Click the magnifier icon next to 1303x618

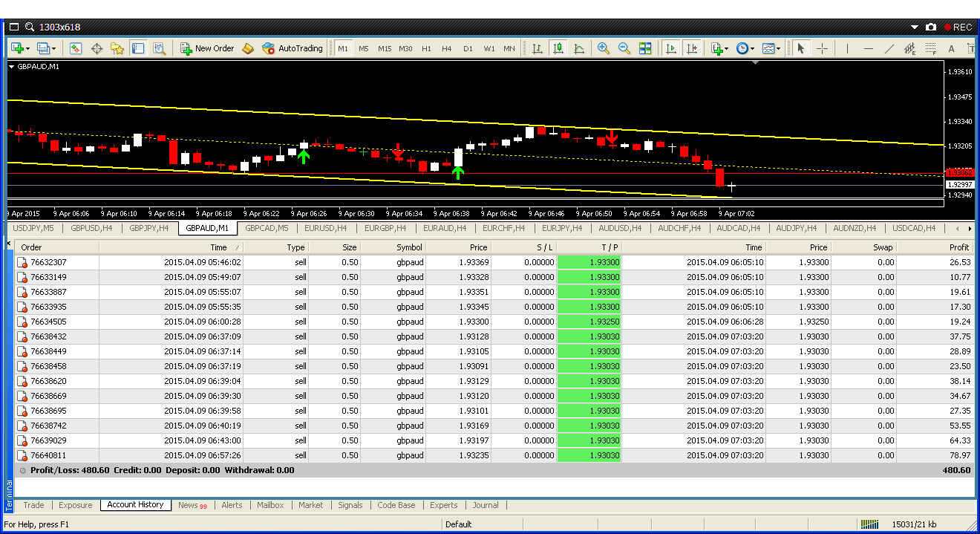coord(30,27)
